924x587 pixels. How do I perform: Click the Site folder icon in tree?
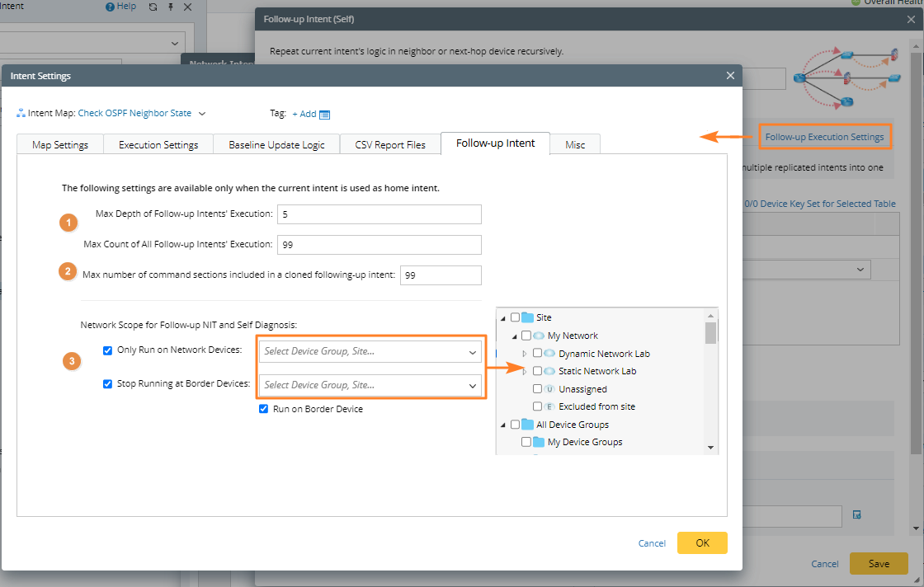pos(528,317)
